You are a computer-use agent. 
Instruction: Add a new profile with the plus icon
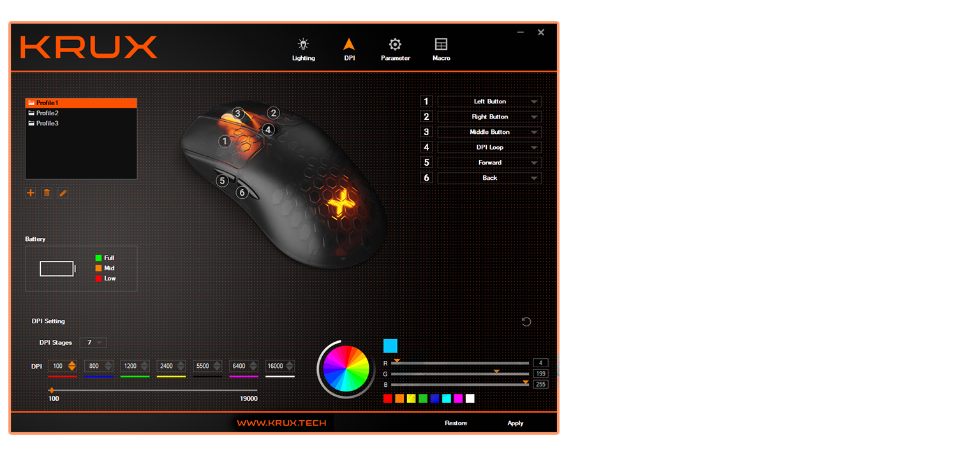point(31,193)
